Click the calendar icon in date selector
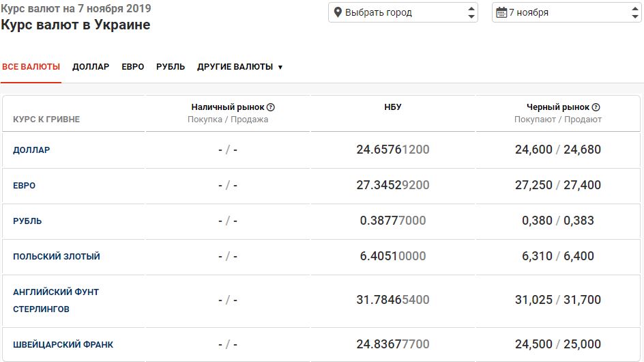Screen dimensions: 644x362 click(501, 12)
